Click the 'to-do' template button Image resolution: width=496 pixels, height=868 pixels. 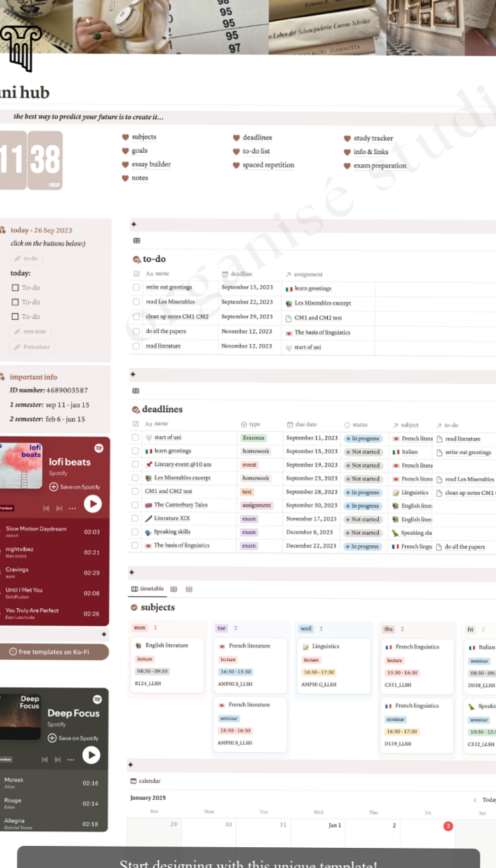(x=27, y=259)
